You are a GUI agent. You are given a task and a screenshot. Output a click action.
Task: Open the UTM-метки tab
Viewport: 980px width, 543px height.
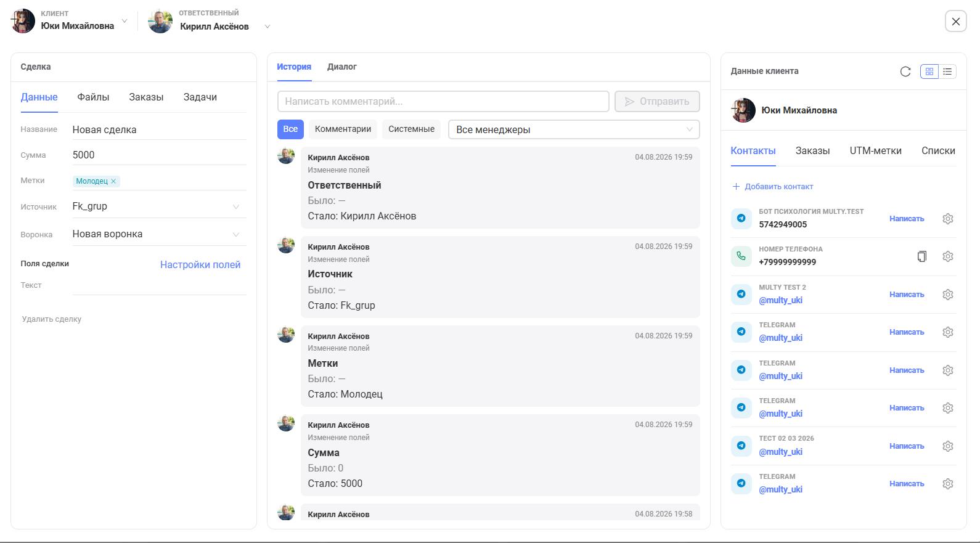click(x=875, y=151)
